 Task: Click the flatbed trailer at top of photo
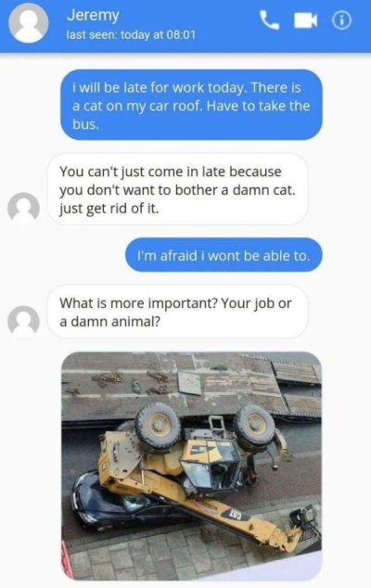(x=191, y=386)
